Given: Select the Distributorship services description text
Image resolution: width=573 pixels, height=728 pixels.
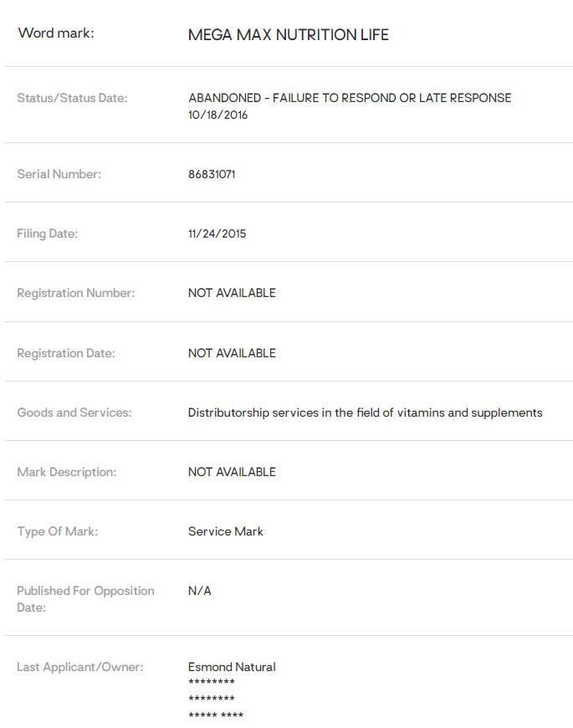Looking at the screenshot, I should pyautogui.click(x=365, y=413).
